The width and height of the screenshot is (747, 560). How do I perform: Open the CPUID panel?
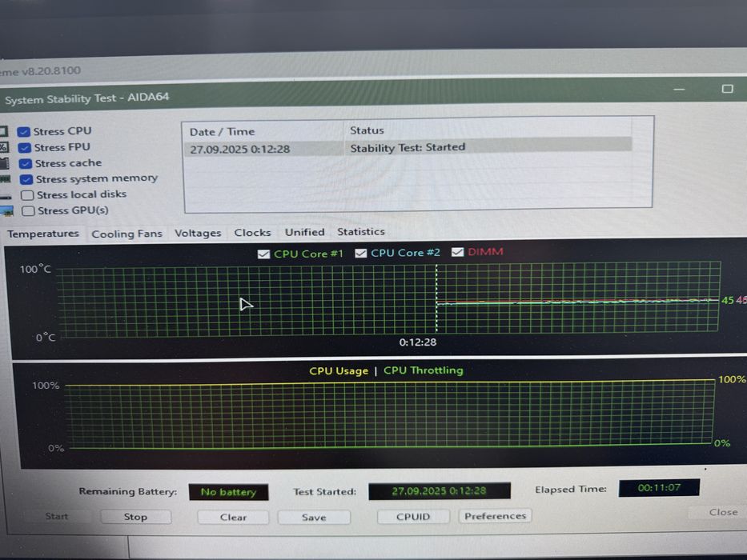pos(413,517)
